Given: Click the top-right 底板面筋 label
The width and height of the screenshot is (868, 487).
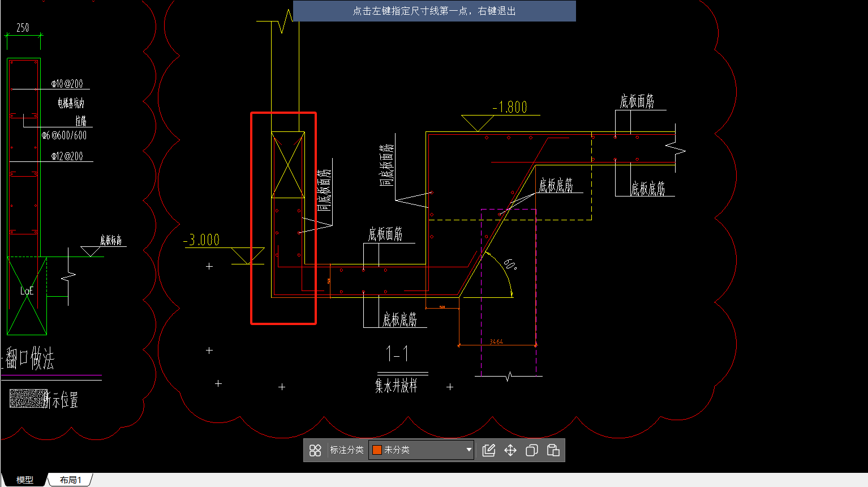Looking at the screenshot, I should pos(637,101).
